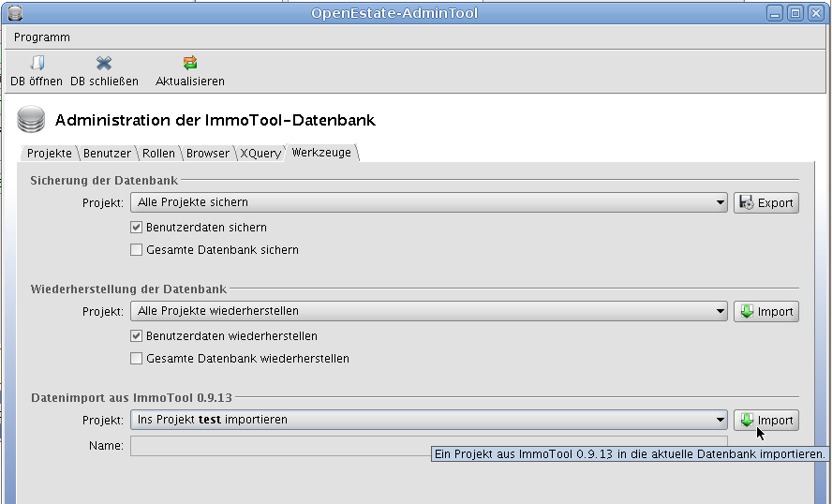Minimize the OpenEstate-AdminTool window
The height and width of the screenshot is (504, 832).
(774, 13)
